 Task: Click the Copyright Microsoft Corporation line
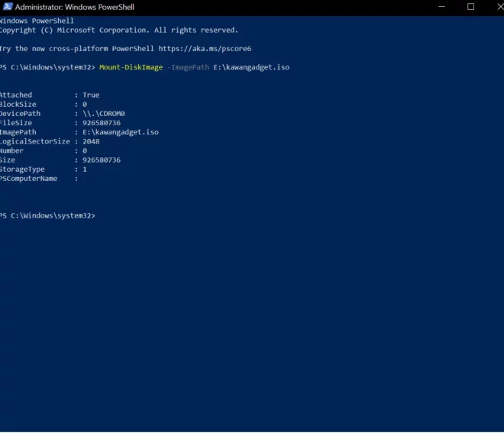pos(119,31)
